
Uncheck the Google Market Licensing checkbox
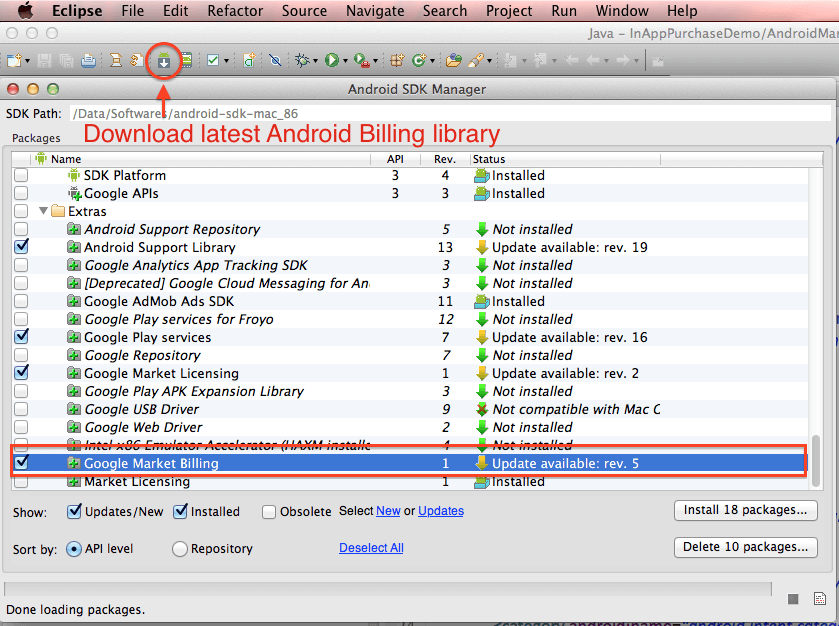(x=21, y=372)
